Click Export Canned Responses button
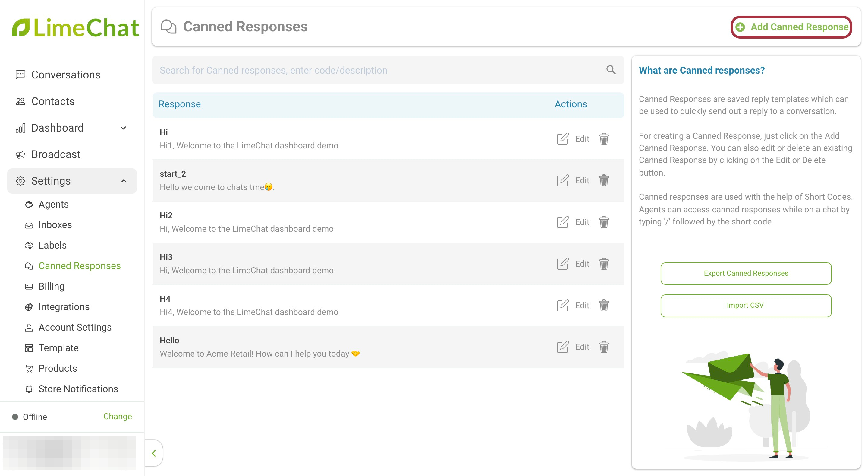Viewport: 868px width, 476px height. point(746,273)
